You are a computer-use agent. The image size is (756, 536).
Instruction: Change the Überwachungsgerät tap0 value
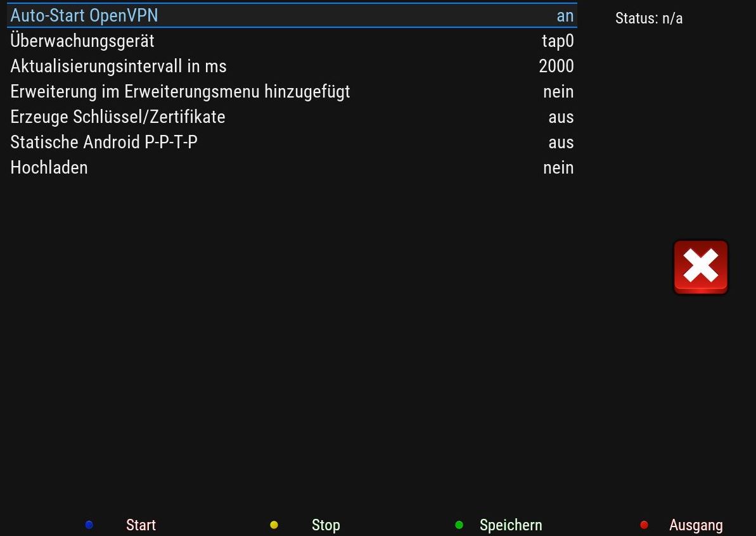(x=558, y=41)
